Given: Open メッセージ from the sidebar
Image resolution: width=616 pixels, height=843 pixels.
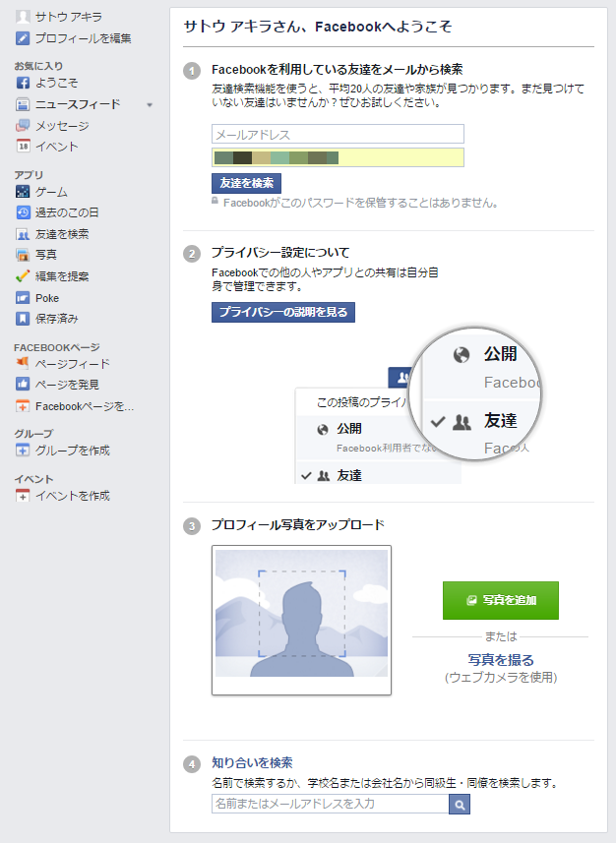Looking at the screenshot, I should pyautogui.click(x=62, y=126).
